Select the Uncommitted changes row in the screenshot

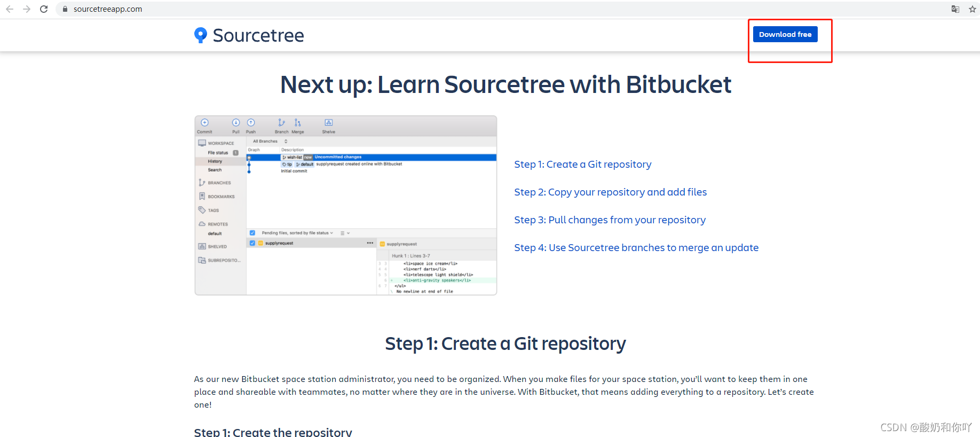tap(372, 157)
